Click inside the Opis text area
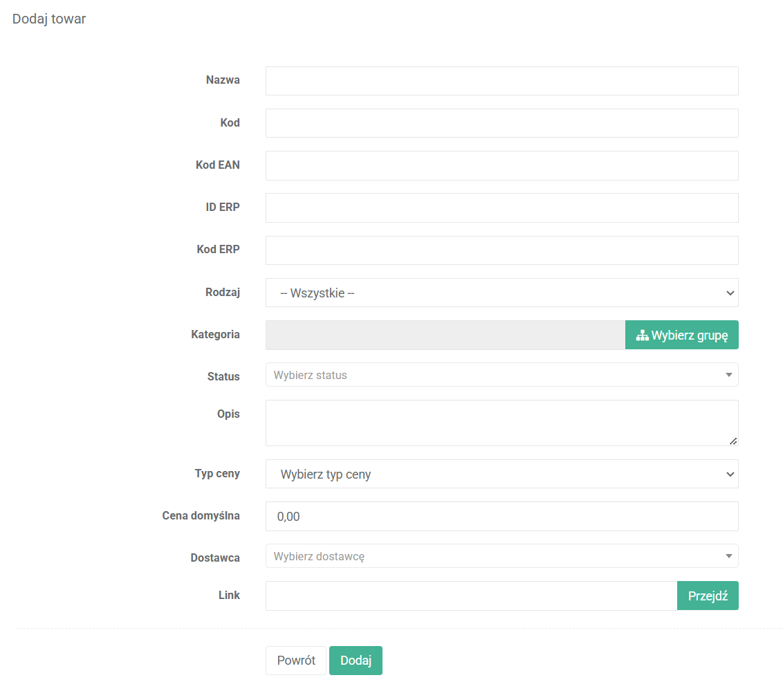This screenshot has height=700, width=783. [501, 423]
